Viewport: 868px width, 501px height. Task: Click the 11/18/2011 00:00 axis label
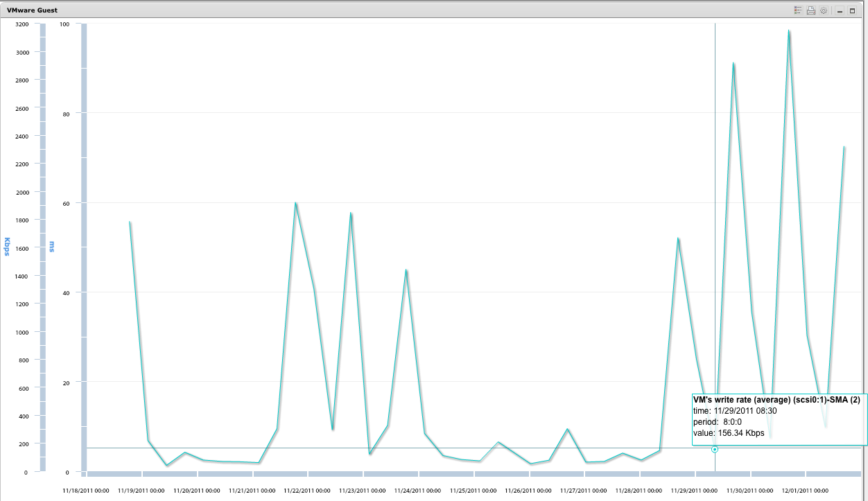85,490
